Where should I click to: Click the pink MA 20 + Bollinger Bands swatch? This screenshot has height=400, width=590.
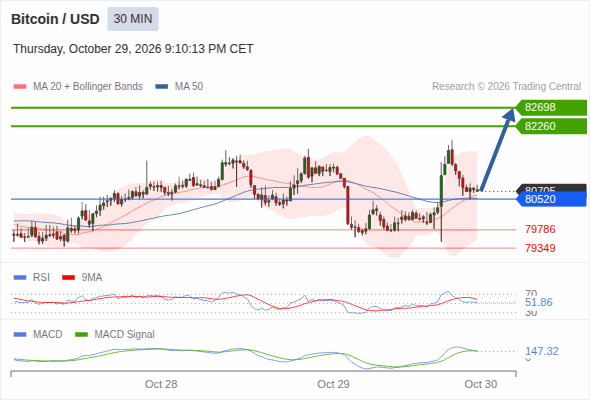click(x=20, y=87)
